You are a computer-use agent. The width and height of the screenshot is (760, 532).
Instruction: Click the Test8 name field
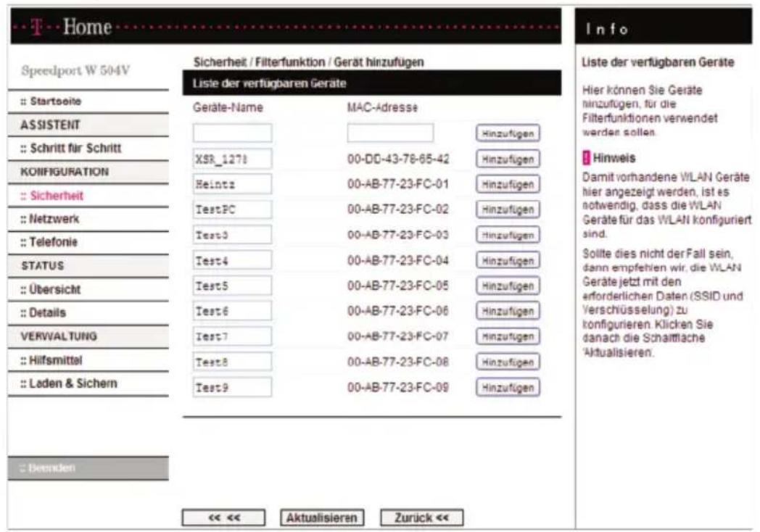click(232, 362)
